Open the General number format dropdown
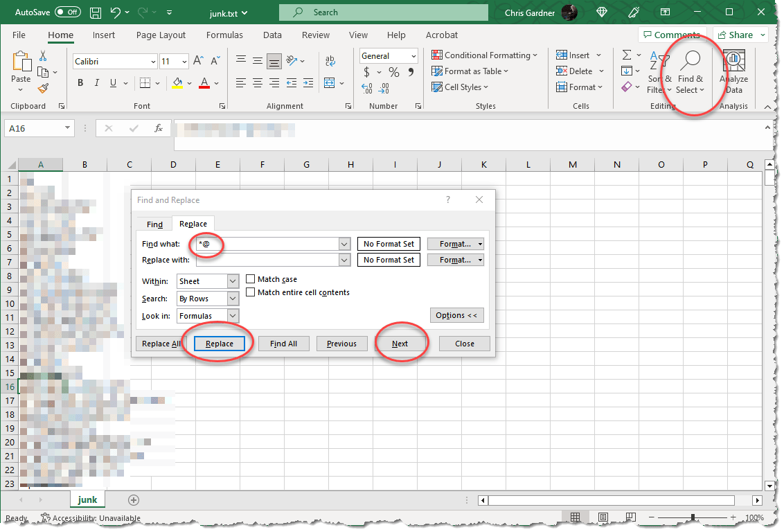The image size is (784, 532). [413, 56]
